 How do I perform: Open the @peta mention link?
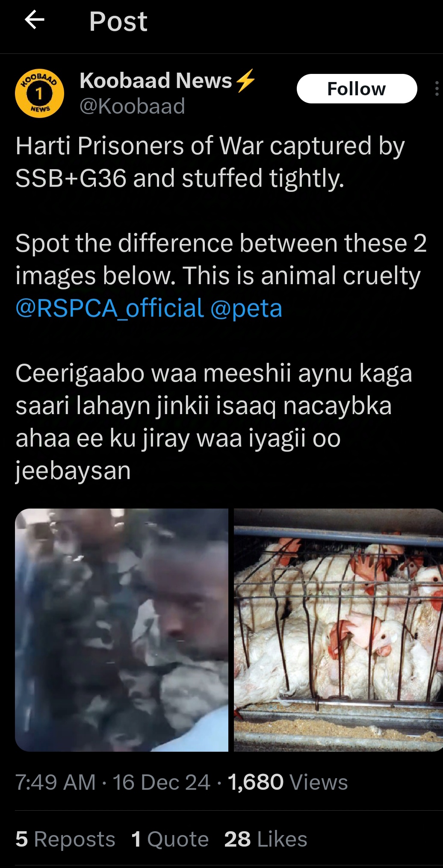246,308
